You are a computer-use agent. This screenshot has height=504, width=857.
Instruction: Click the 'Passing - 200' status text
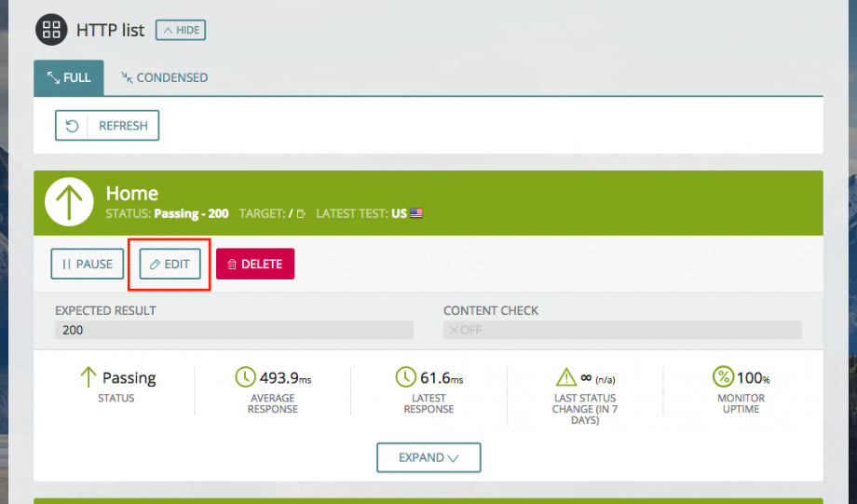click(191, 213)
